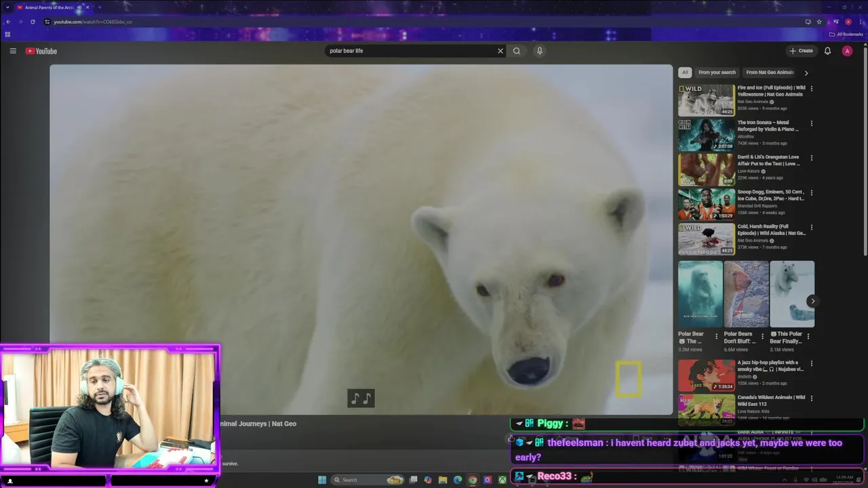The image size is (868, 488).
Task: Open options for The Iron Sonata video
Action: 812,123
